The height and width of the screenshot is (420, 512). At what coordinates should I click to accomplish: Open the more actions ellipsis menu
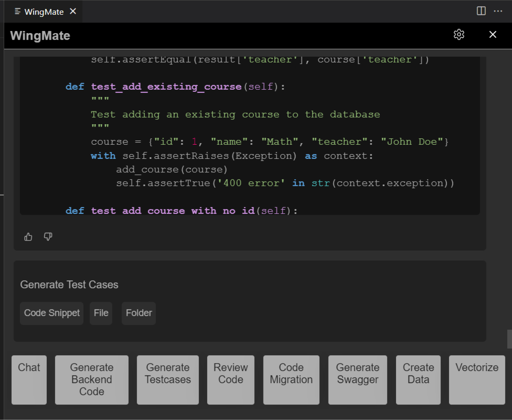(x=498, y=11)
